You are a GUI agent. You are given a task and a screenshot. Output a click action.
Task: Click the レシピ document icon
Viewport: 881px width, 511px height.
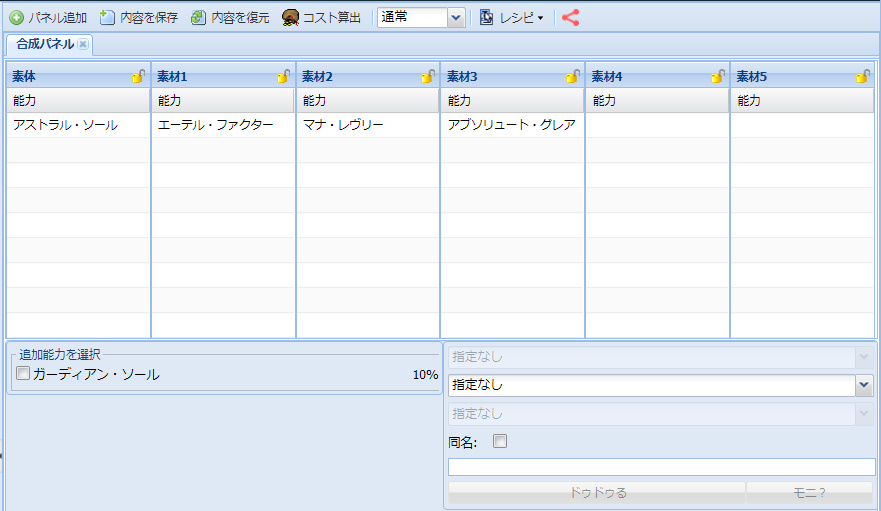pos(487,18)
